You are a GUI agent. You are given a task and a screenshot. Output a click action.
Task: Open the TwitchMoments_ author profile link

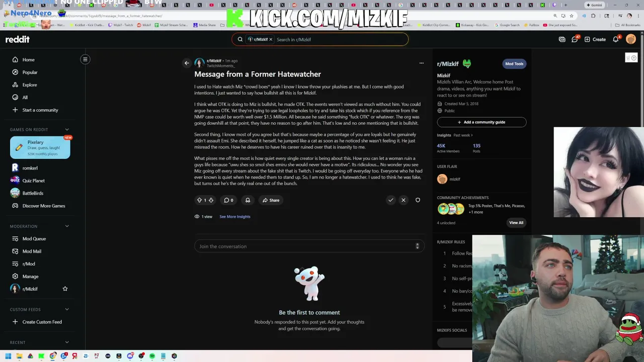click(x=220, y=66)
